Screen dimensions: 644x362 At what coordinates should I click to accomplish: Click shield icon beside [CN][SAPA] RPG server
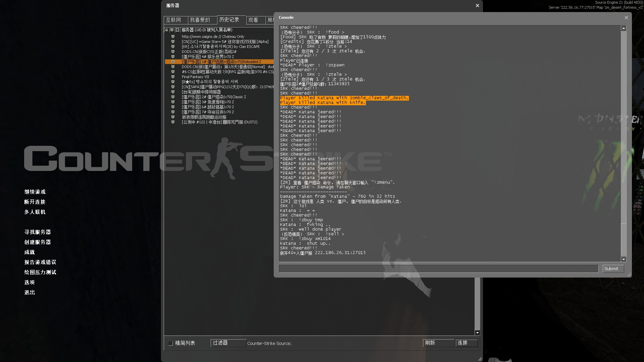click(x=173, y=87)
